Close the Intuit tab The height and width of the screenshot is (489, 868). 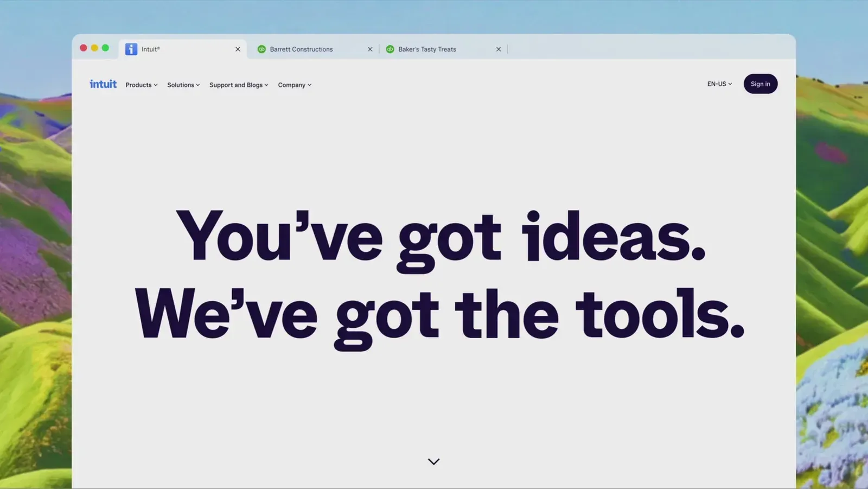(238, 49)
